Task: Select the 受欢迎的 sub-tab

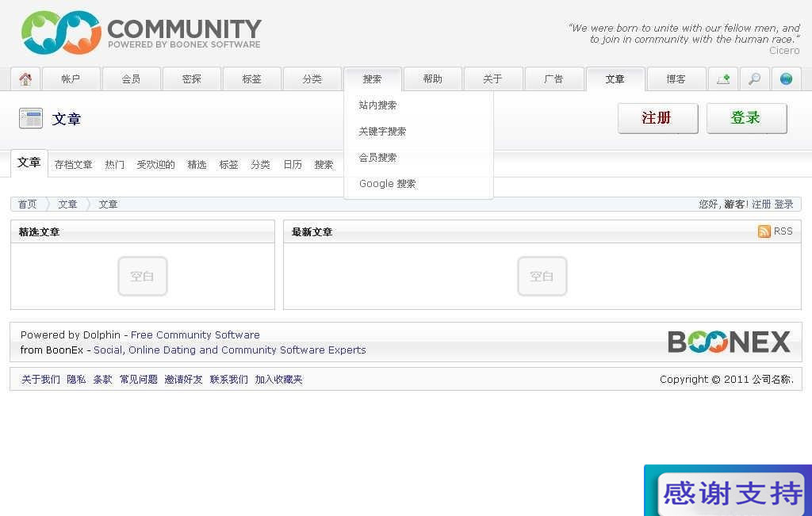Action: pyautogui.click(x=156, y=165)
